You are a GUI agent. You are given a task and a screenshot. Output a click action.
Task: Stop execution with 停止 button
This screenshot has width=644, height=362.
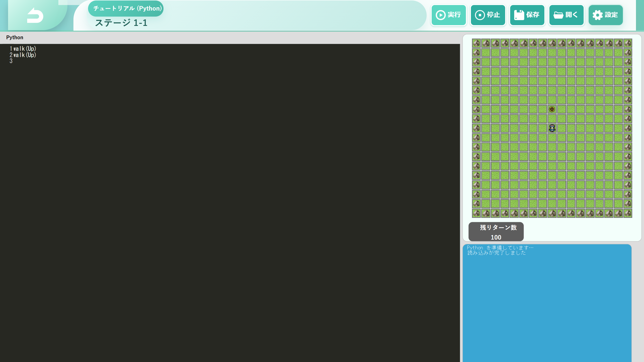[488, 15]
